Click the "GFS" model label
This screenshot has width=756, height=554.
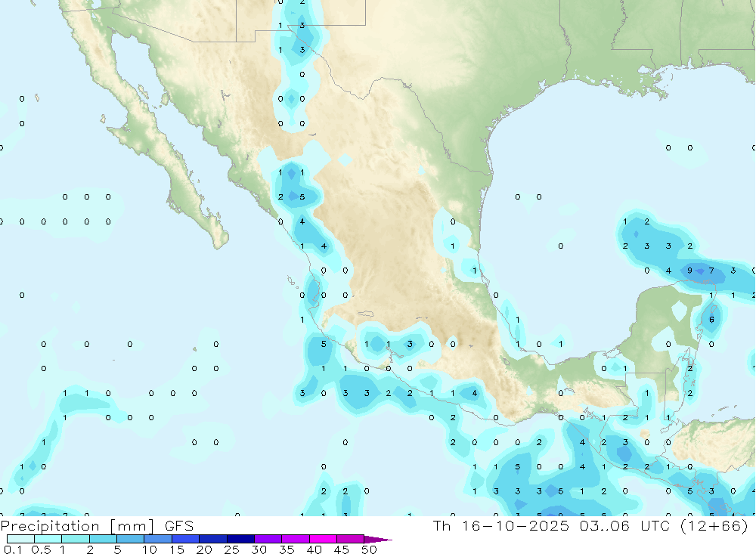tap(179, 525)
